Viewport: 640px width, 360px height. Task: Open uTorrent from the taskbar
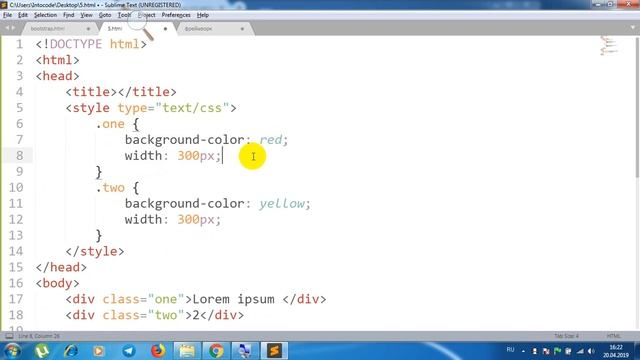pyautogui.click(x=42, y=351)
